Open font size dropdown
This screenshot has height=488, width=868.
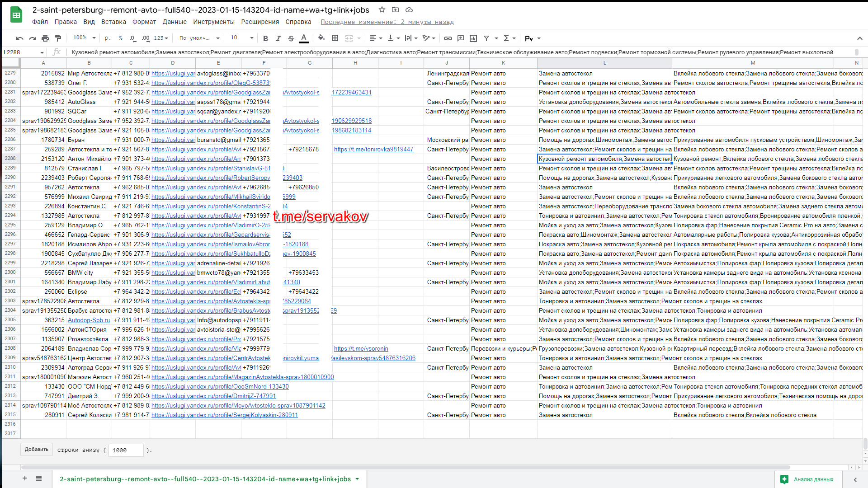click(242, 38)
